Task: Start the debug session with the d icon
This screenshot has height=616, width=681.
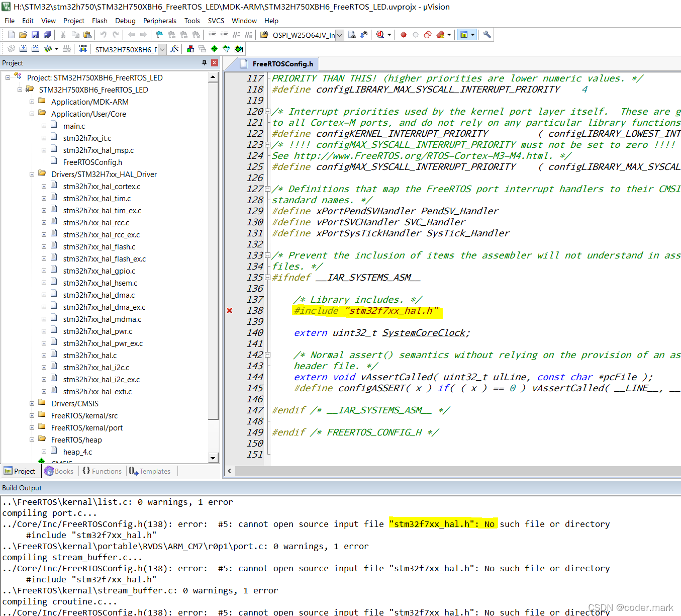Action: point(380,35)
